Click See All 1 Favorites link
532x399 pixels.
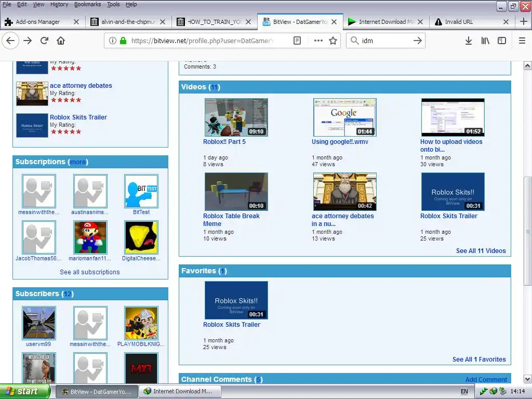point(479,360)
